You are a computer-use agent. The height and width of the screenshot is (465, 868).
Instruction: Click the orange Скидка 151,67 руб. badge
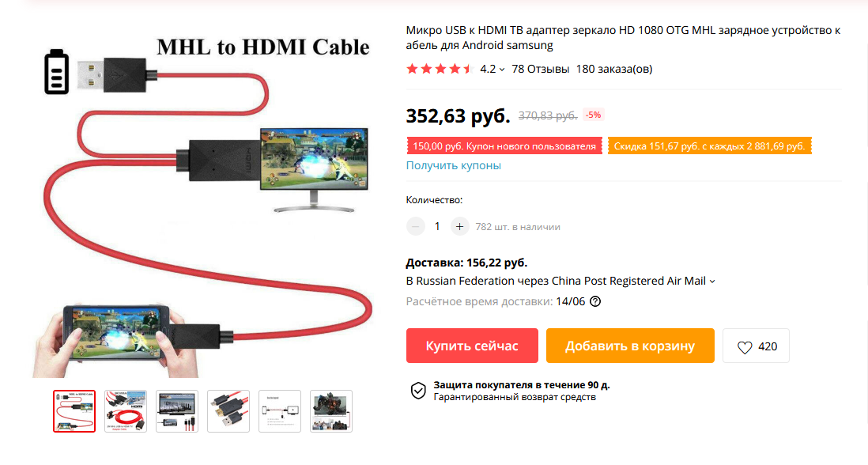point(710,146)
